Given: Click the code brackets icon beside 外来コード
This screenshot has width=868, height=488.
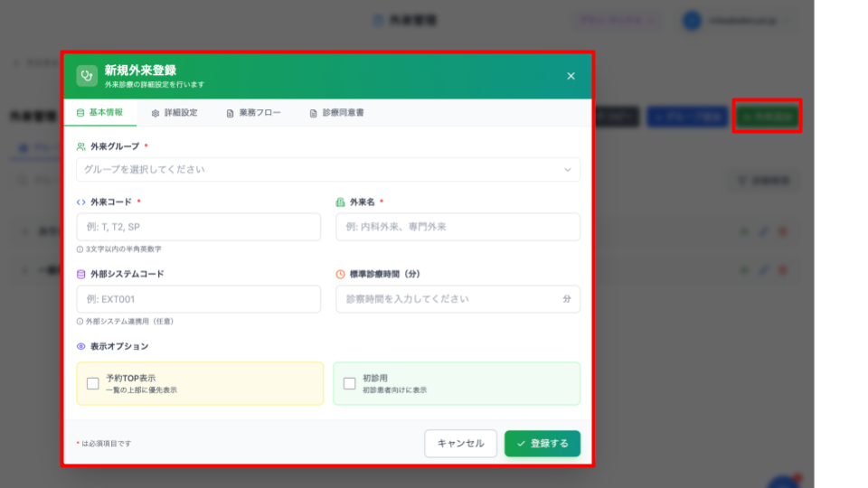Looking at the screenshot, I should 81,202.
